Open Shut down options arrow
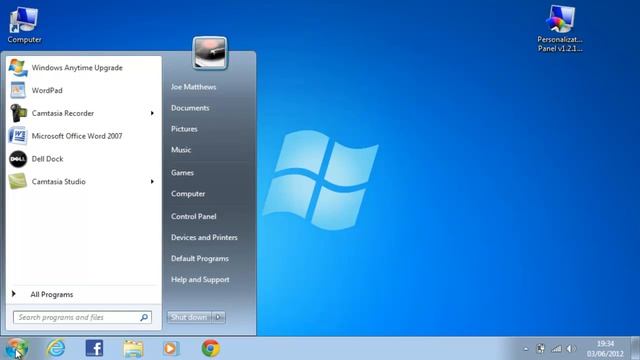640x360 pixels. click(x=218, y=317)
